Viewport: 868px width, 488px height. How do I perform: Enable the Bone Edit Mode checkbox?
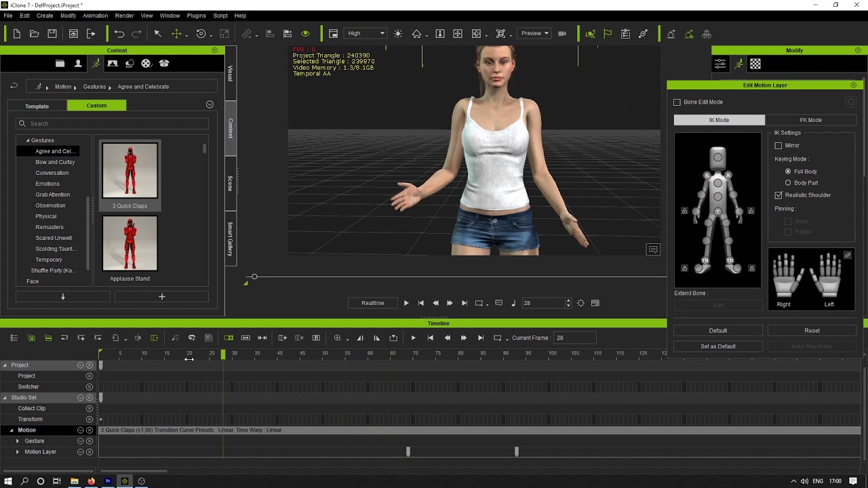[x=677, y=102]
